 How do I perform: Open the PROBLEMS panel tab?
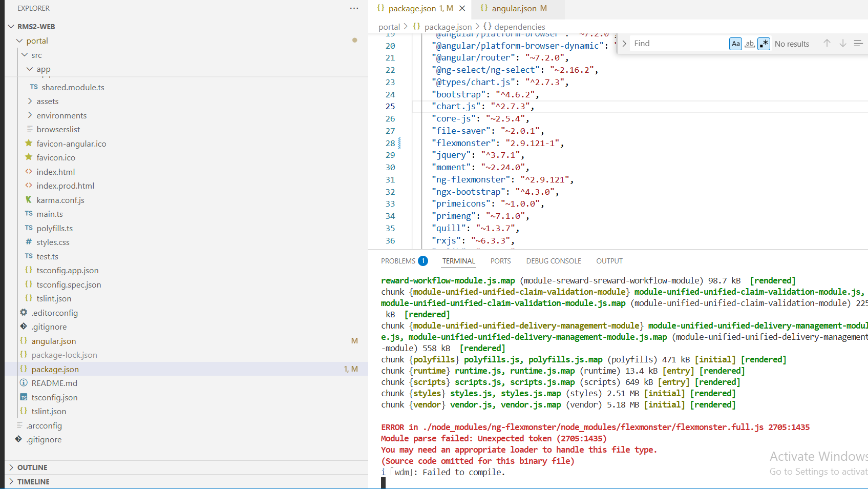(398, 261)
